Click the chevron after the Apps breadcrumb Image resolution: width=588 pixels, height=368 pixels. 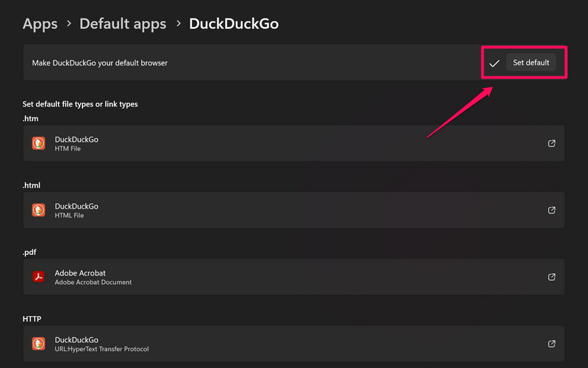coord(68,24)
